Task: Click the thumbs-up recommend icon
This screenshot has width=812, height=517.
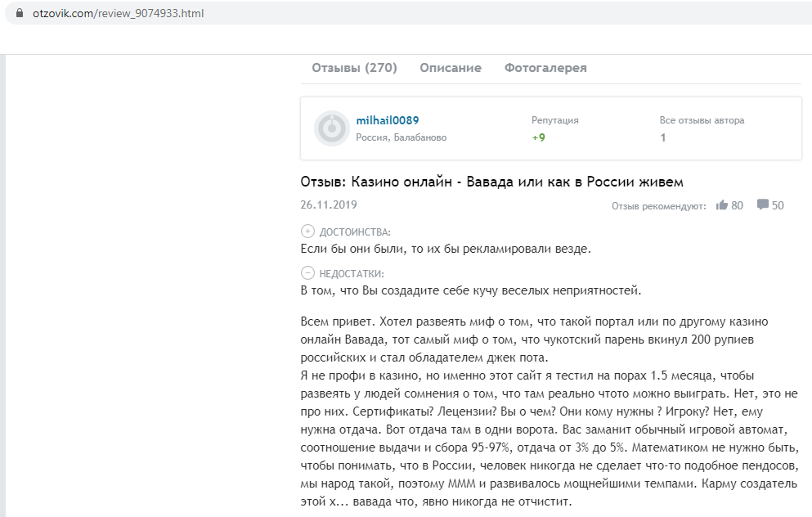Action: [722, 205]
